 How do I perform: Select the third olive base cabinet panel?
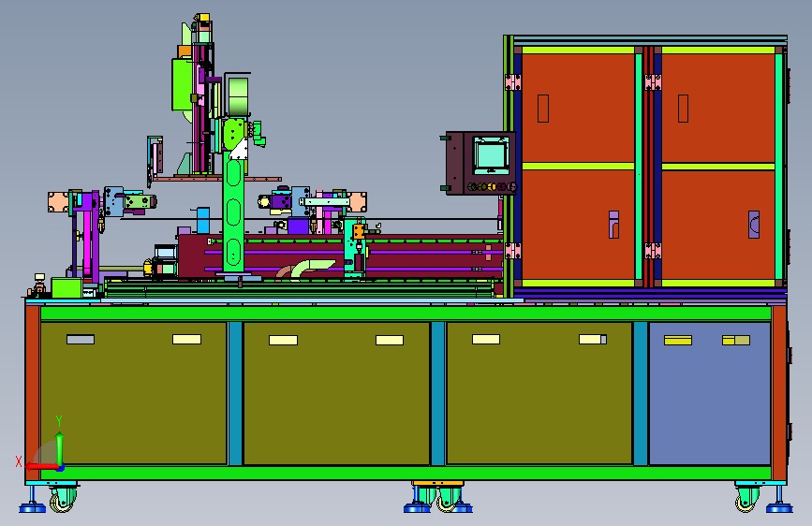pyautogui.click(x=539, y=393)
